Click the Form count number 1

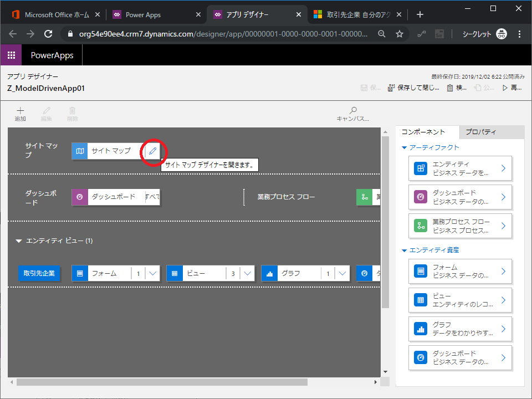coord(138,274)
